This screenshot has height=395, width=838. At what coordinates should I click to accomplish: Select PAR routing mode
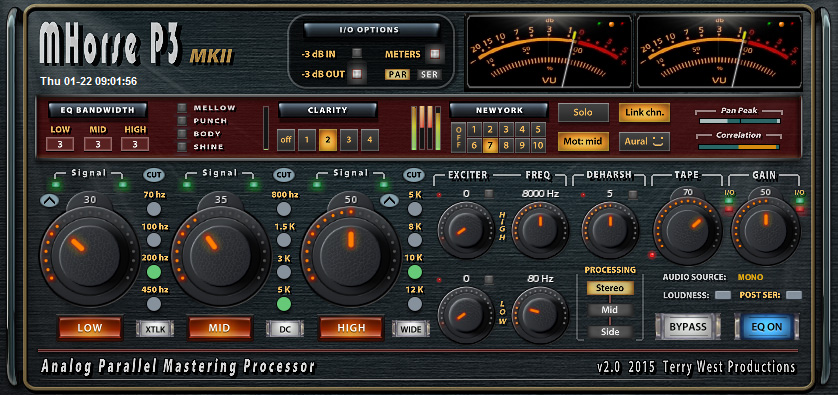(x=398, y=74)
